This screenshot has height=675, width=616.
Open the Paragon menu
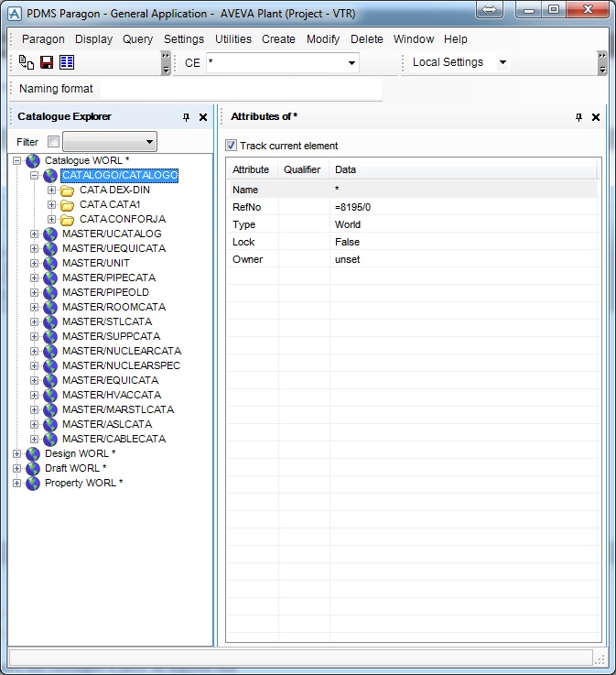[43, 39]
